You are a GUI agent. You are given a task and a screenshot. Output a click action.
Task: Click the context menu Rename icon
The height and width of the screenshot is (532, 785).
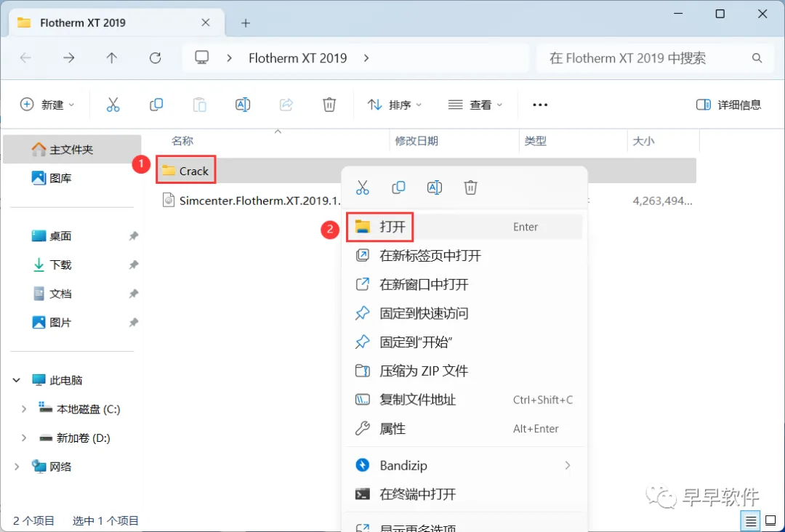point(435,188)
